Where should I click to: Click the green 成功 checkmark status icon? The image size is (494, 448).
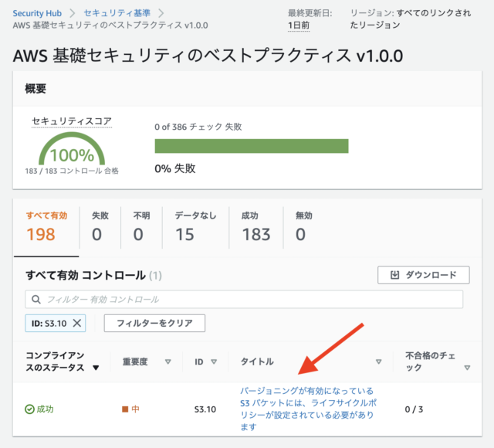coord(29,409)
